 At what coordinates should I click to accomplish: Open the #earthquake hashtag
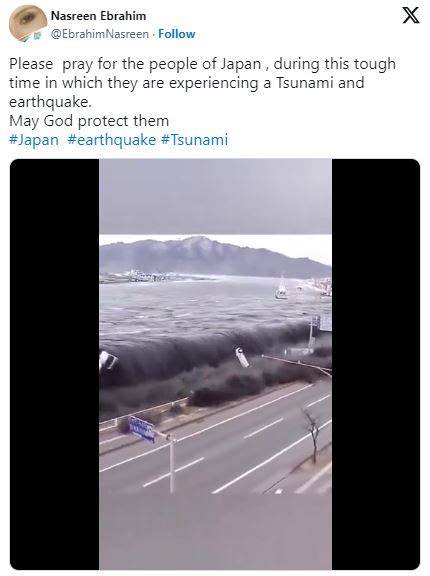pyautogui.click(x=112, y=140)
